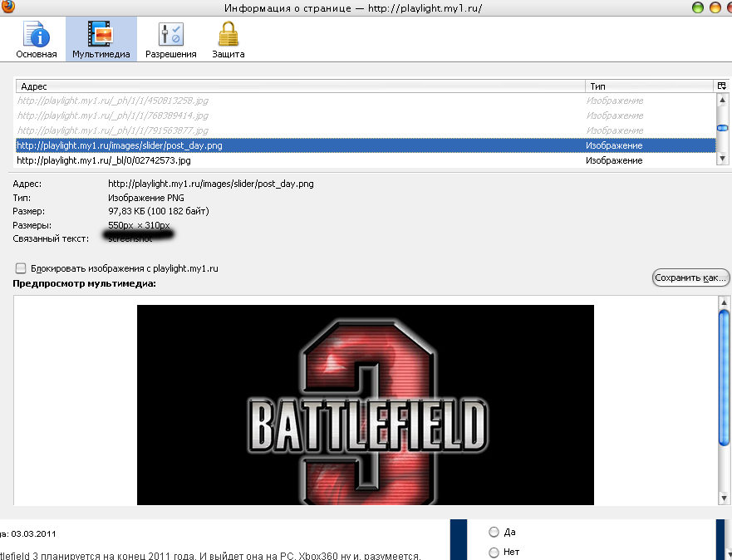Viewport: 732px width, 560px height.
Task: Select row with 450813258.jpg address
Action: pyautogui.click(x=366, y=101)
